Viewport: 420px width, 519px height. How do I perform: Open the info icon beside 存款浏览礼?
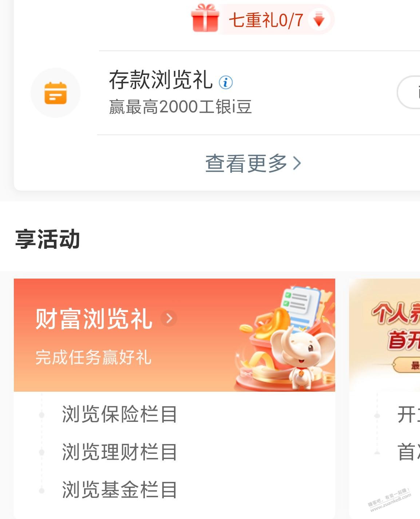point(226,82)
